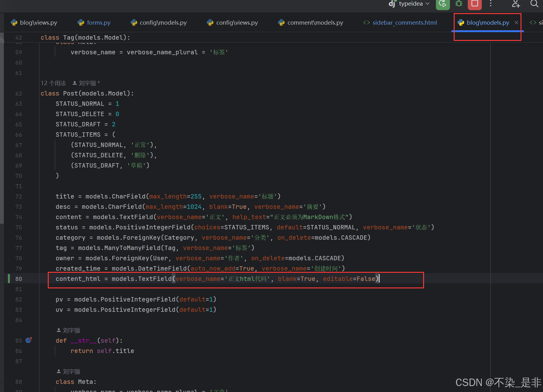Click the '12 个用法' usages hint
The image size is (543, 392).
click(53, 83)
